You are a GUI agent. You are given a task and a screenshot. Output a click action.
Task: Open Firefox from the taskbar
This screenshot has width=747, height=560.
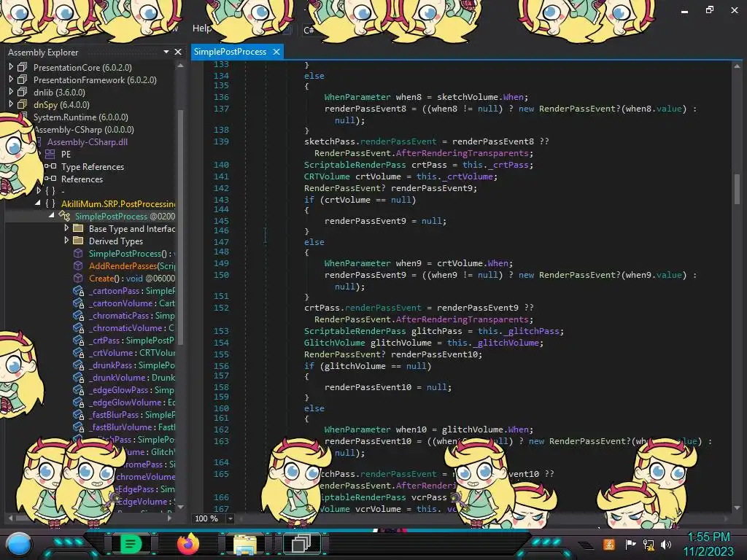point(188,544)
